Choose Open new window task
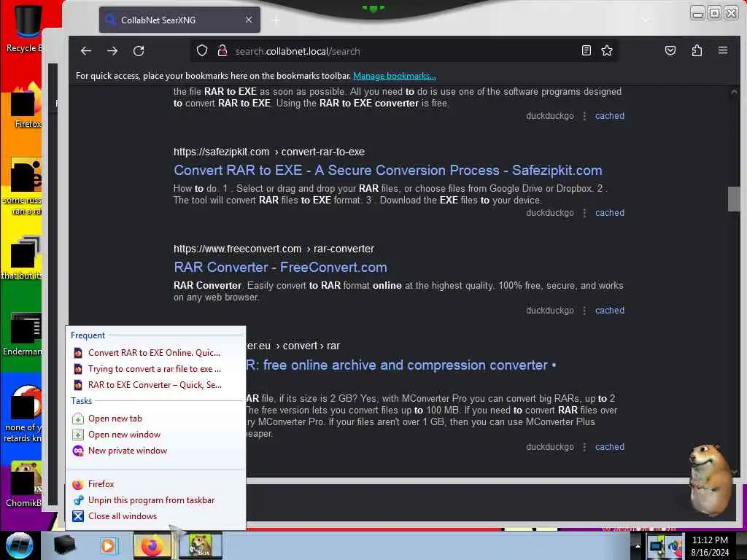Viewport: 747px width, 560px height. [124, 435]
